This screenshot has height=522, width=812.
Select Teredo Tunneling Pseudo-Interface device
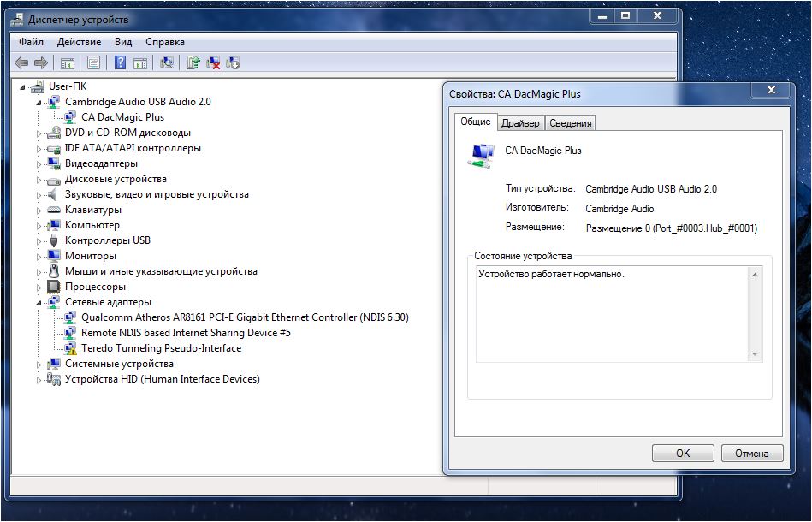coord(161,348)
